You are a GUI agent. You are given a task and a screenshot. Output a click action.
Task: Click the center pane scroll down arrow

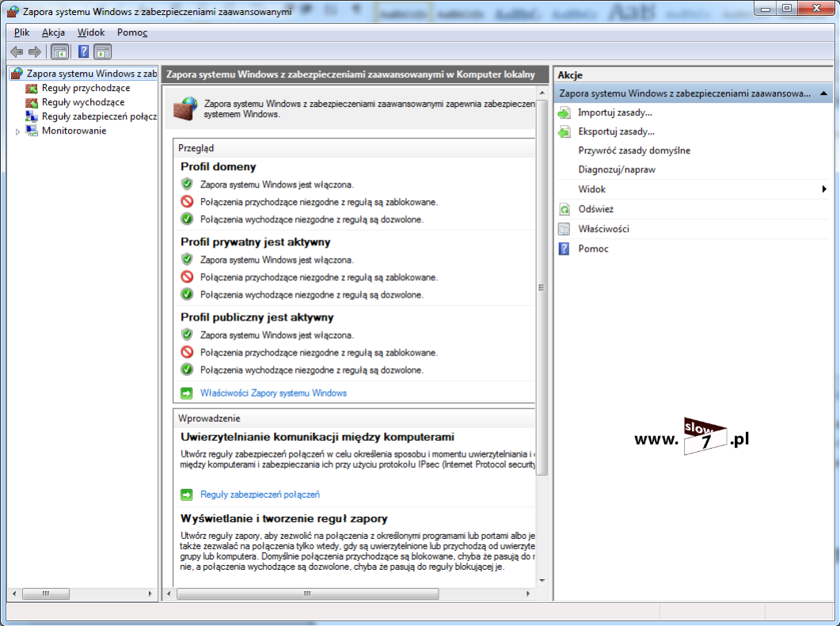pos(542,580)
